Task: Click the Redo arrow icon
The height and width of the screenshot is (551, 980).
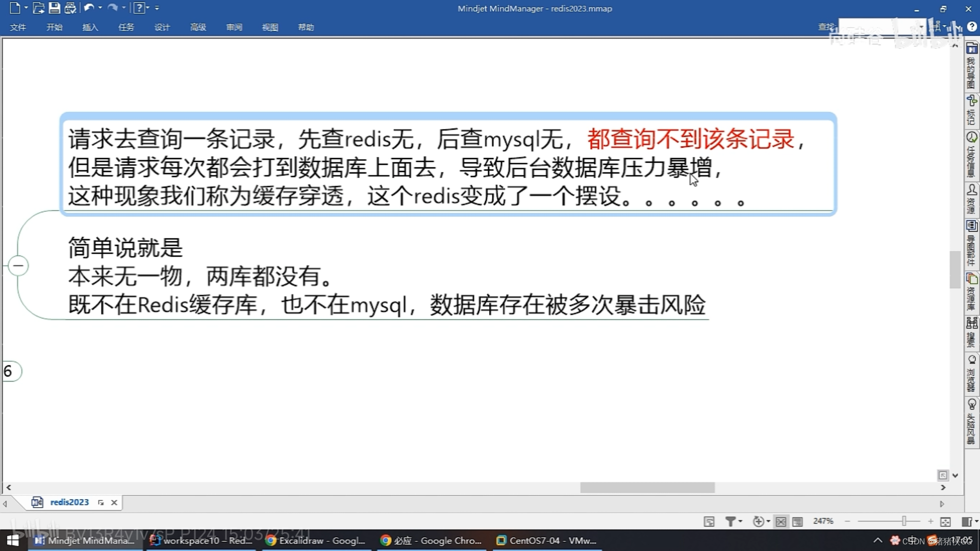Action: 113,8
